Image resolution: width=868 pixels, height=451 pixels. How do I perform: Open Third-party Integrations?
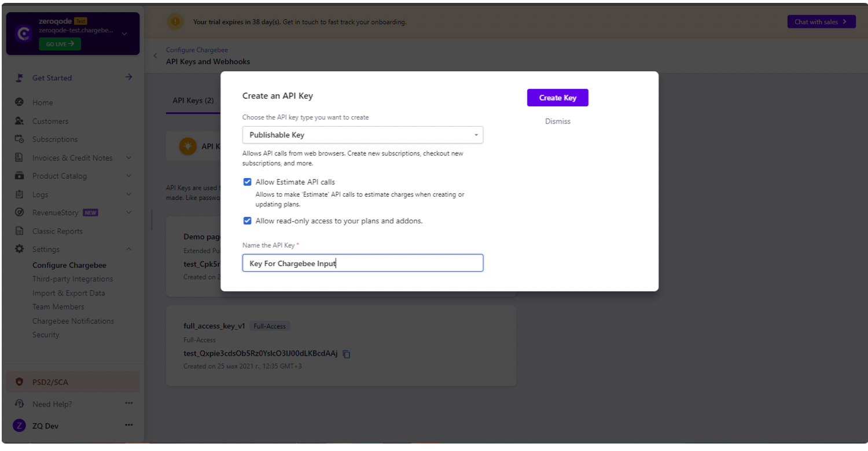pyautogui.click(x=73, y=279)
